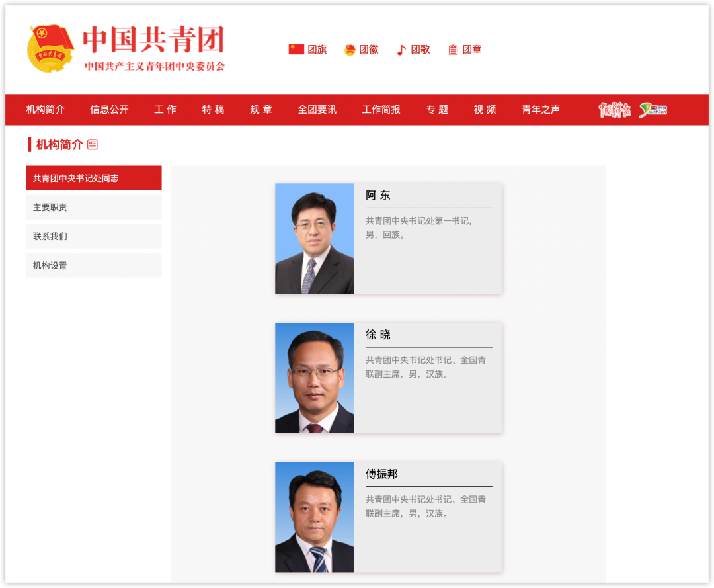Click 机构设置 in the left sidebar

tap(93, 265)
